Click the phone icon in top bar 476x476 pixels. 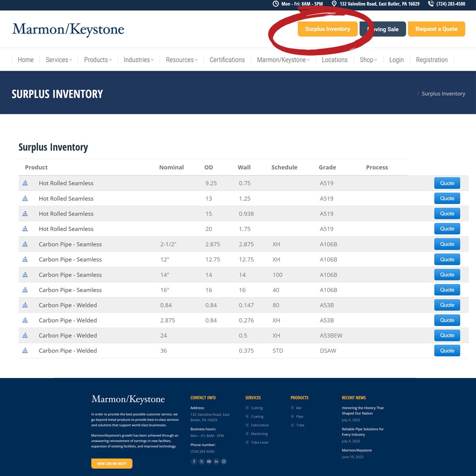tap(431, 4)
